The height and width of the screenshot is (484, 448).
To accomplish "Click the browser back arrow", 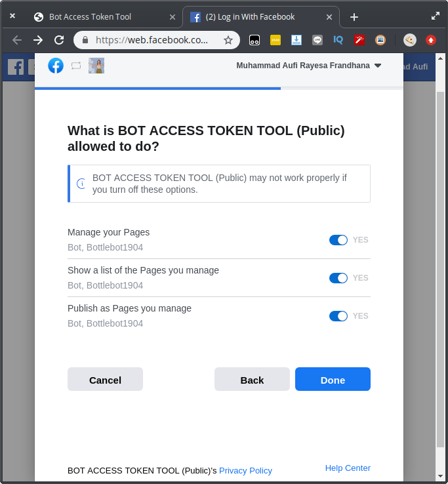I will [17, 40].
